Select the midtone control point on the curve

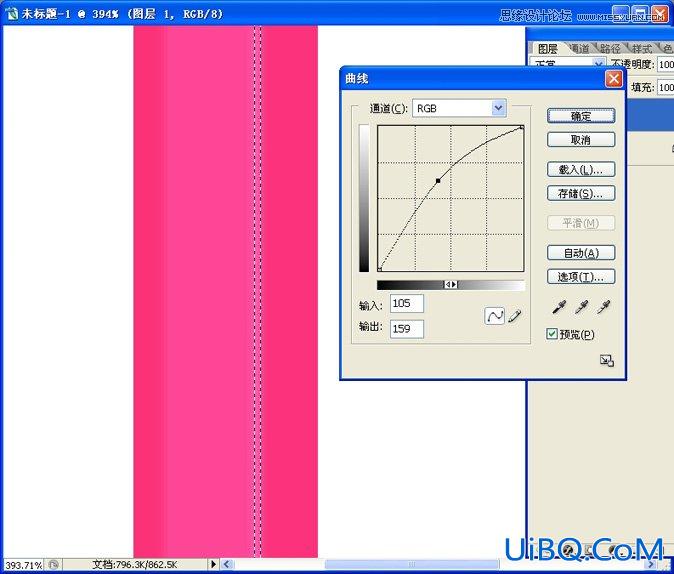coord(438,181)
